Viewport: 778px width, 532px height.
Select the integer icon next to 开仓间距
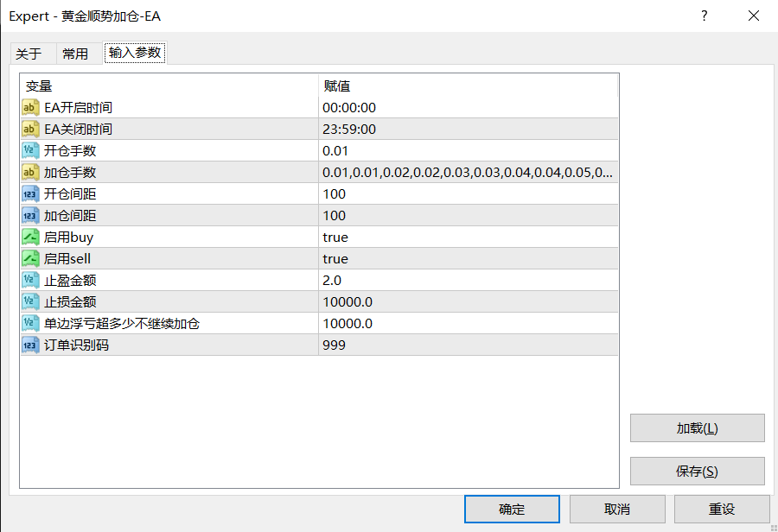pos(30,194)
